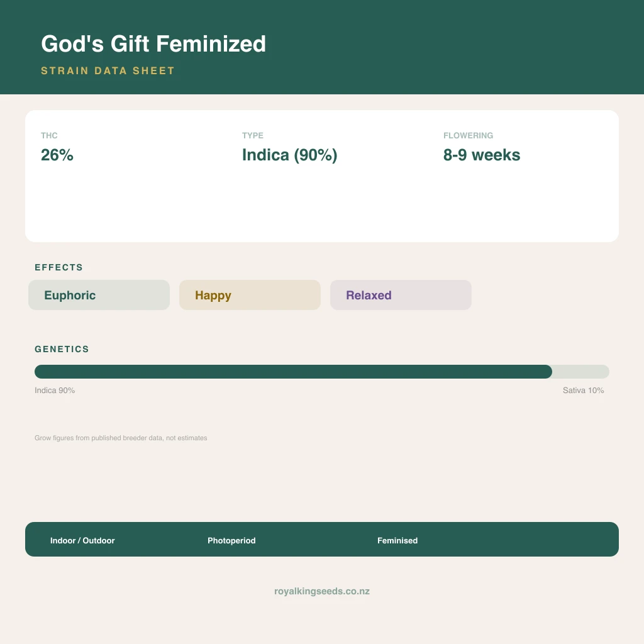Select Photoperiod in bottom bar
Screen dimensions: 644x644
(231, 540)
